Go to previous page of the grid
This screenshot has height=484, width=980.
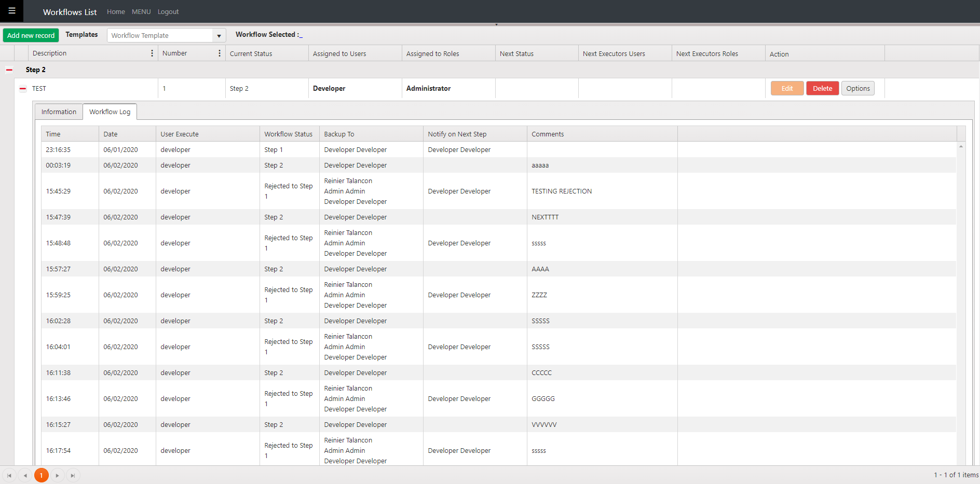tap(25, 475)
